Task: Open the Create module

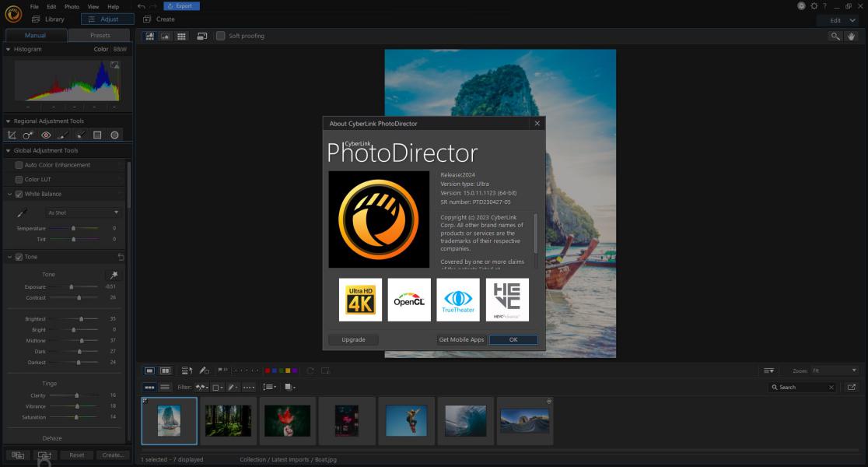Action: coord(159,19)
